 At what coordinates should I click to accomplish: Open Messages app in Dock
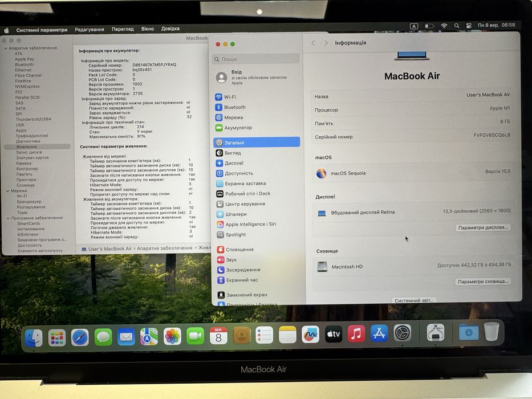[x=103, y=337]
